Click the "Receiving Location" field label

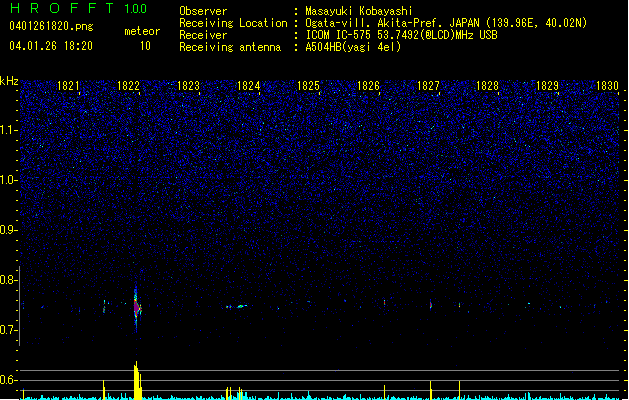tap(233, 23)
